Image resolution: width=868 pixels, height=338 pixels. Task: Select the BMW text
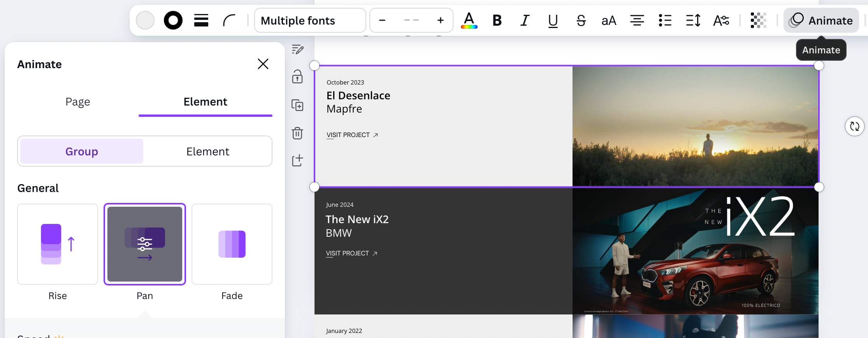click(x=339, y=233)
